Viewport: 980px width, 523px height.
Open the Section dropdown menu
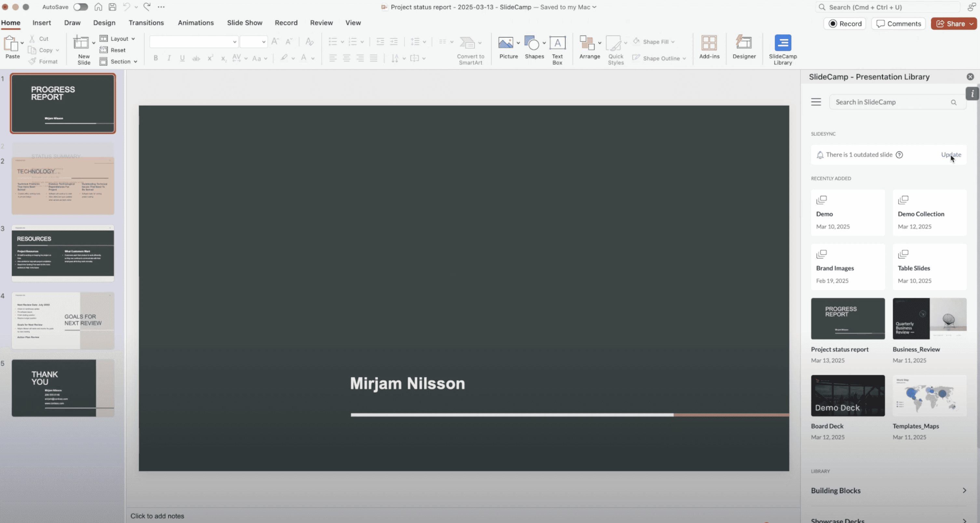click(x=119, y=61)
